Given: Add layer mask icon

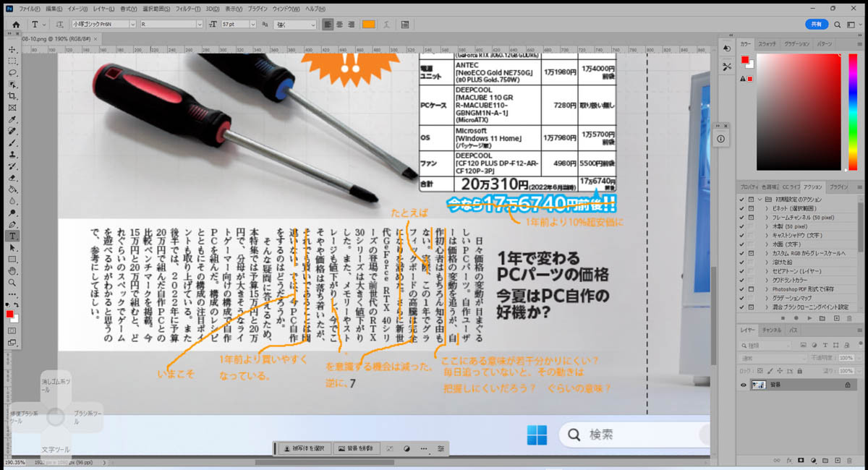Looking at the screenshot, I should tap(801, 459).
